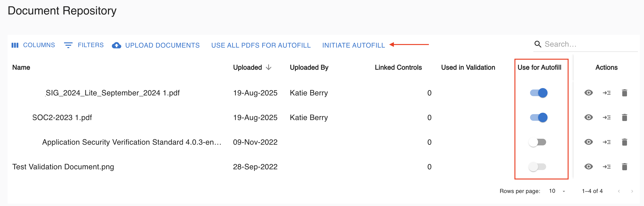View SOC2-2023 1.pdf with eye icon
The width and height of the screenshot is (644, 206).
pyautogui.click(x=588, y=117)
